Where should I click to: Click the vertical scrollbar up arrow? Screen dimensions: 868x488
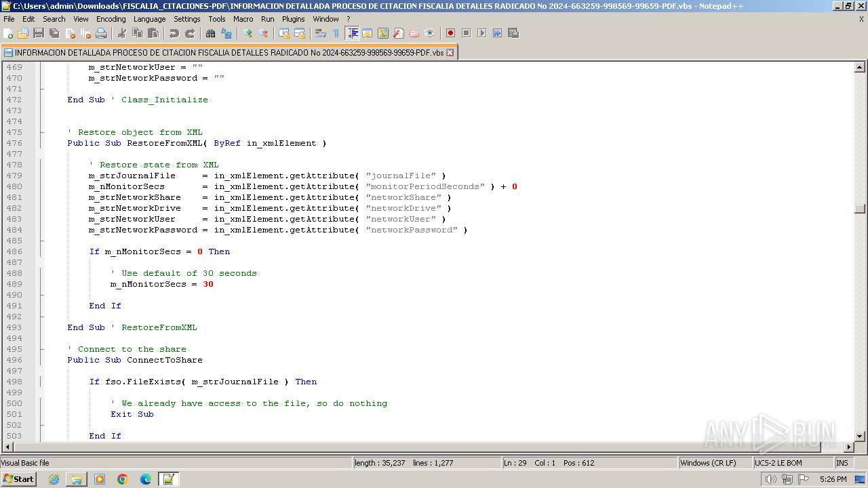[x=860, y=67]
